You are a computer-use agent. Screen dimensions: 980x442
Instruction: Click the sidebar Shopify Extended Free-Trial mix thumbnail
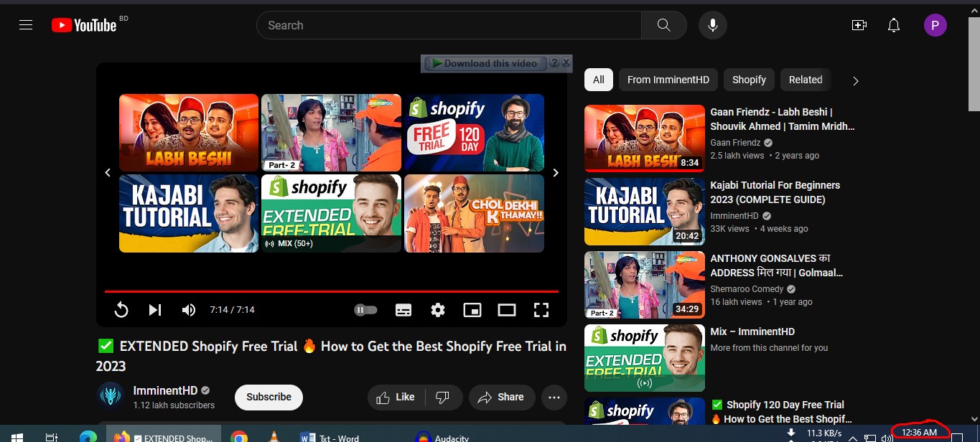pyautogui.click(x=645, y=358)
